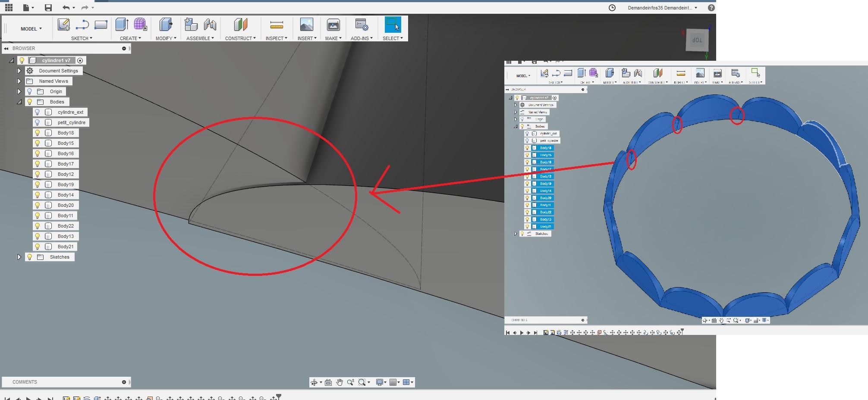Screen dimensions: 868x400
Task: Click the Save icon in top bar
Action: point(48,8)
